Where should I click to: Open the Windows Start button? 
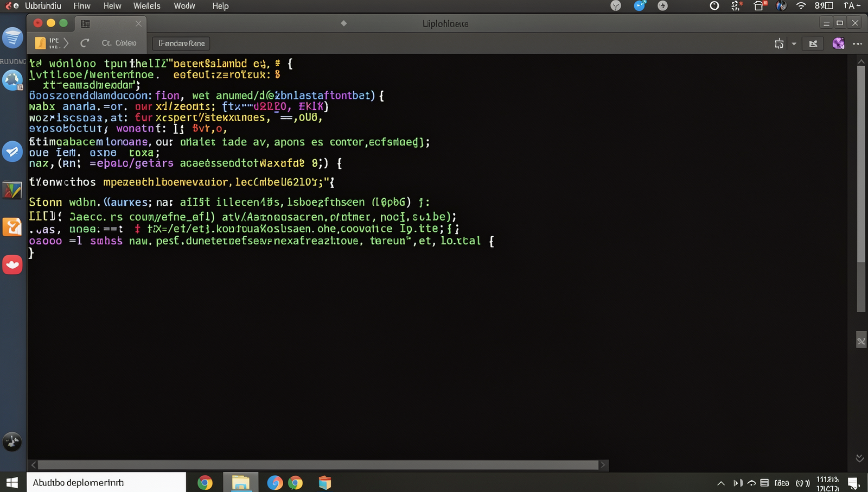[12, 482]
